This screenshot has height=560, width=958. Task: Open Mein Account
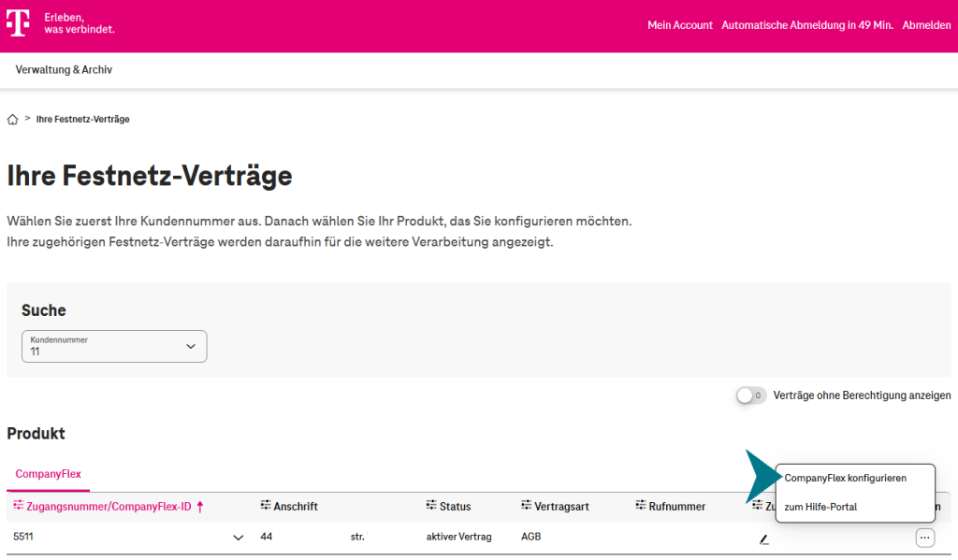point(680,25)
